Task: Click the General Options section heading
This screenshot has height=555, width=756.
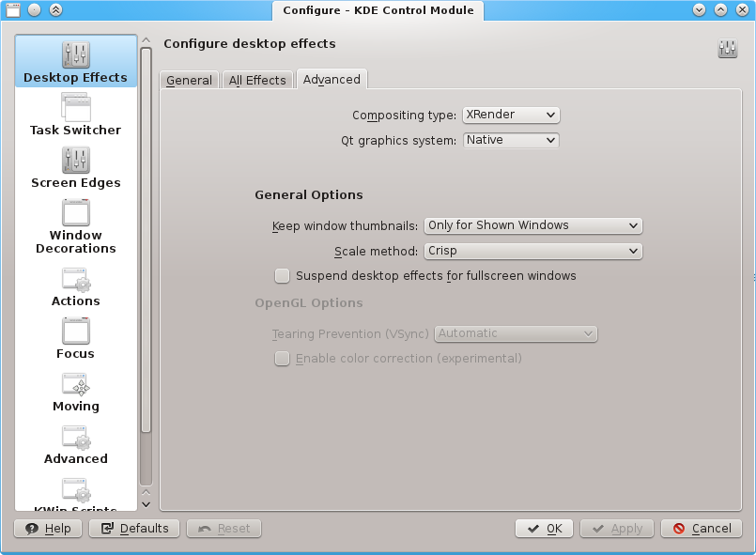Action: [309, 194]
